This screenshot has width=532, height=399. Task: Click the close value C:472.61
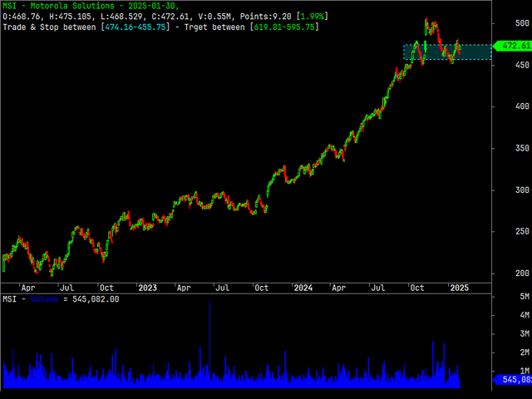170,17
